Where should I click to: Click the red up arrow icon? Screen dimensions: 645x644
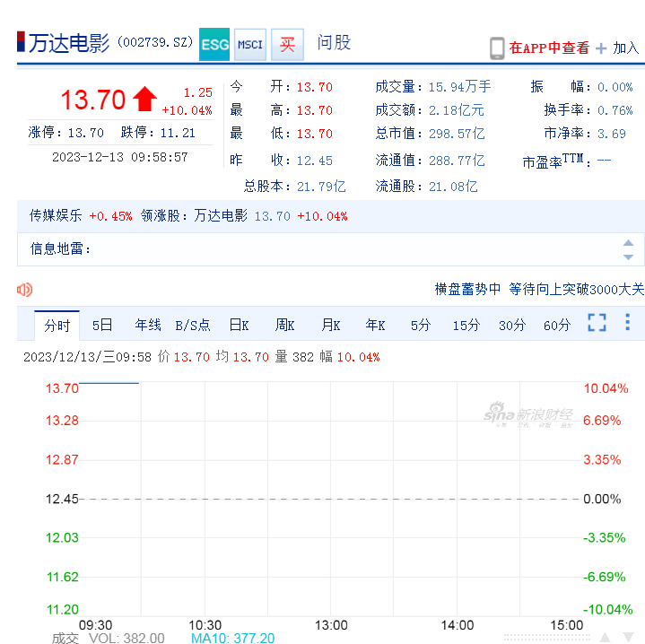tap(144, 99)
